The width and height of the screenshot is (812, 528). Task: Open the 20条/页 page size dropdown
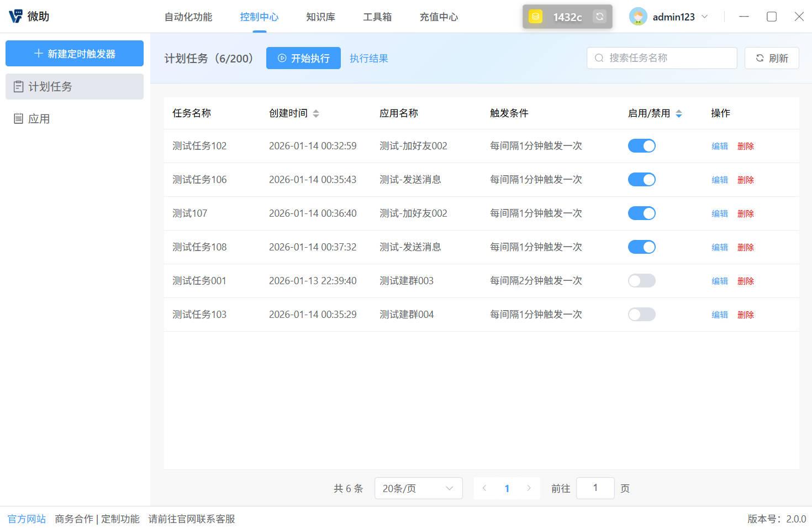click(x=418, y=488)
